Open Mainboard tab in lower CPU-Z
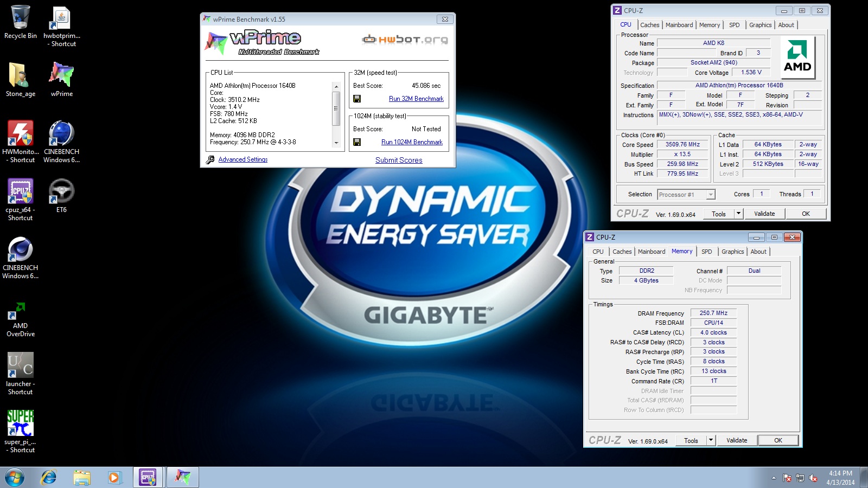 click(x=652, y=252)
